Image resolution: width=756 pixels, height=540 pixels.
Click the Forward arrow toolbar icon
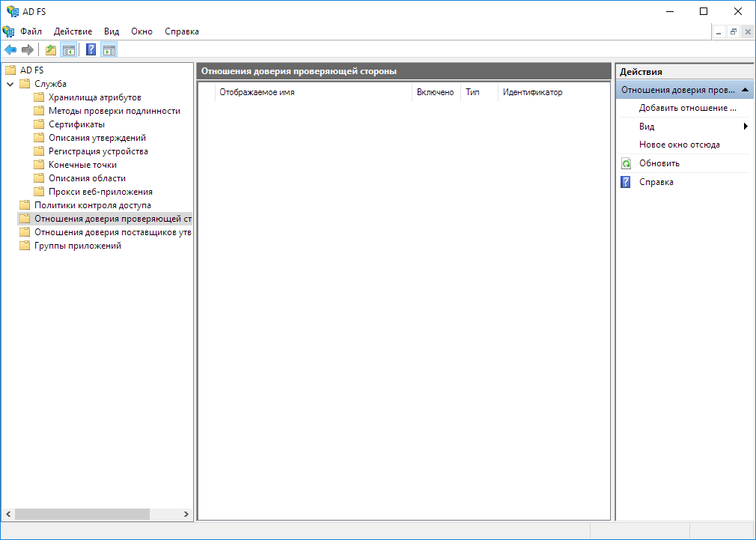click(x=28, y=50)
